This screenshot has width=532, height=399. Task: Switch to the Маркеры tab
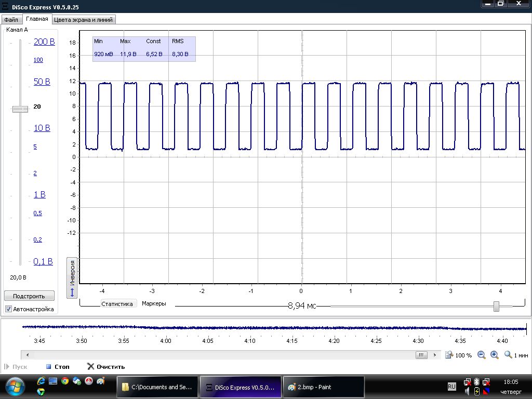click(x=154, y=303)
